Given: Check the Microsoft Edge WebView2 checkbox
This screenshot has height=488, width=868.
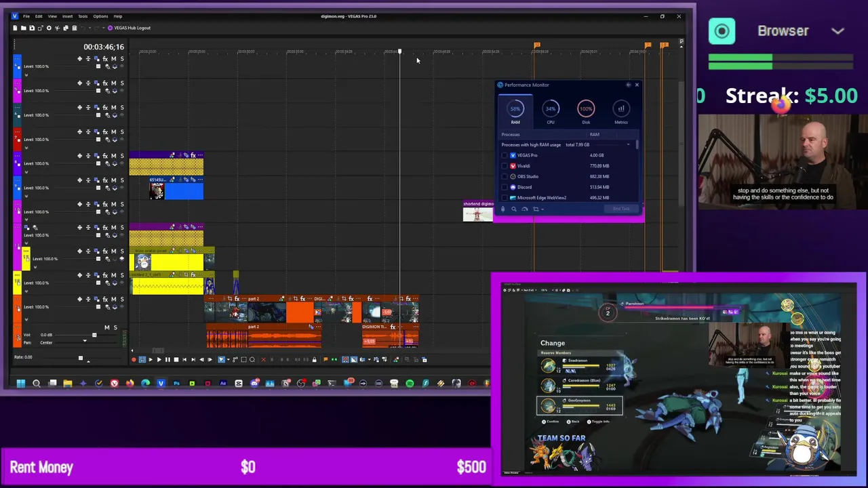Looking at the screenshot, I should 505,198.
